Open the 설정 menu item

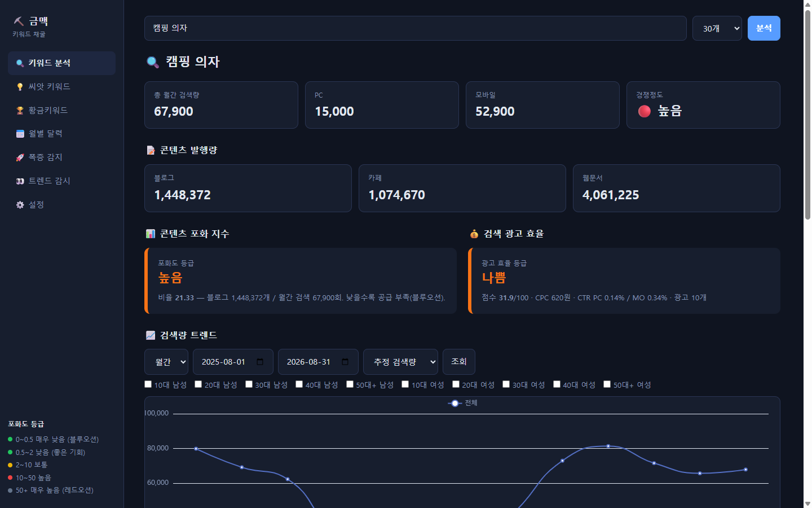62,205
